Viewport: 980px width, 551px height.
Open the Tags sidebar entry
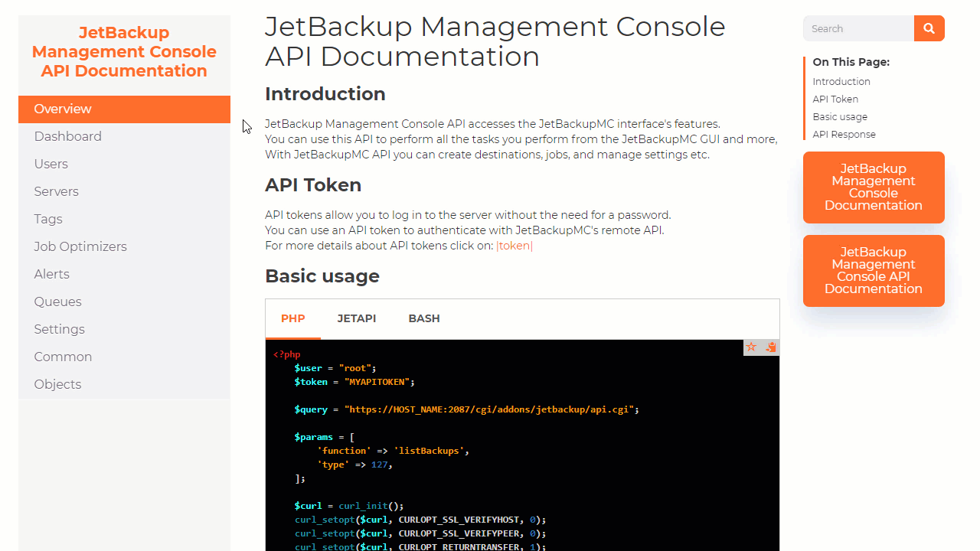[x=124, y=220]
